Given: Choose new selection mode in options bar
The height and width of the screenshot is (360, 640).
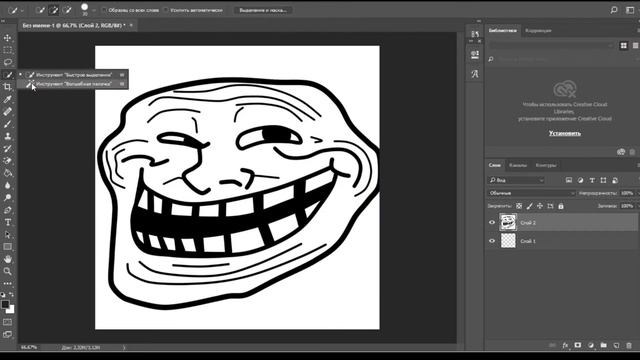Looking at the screenshot, I should click(x=40, y=10).
